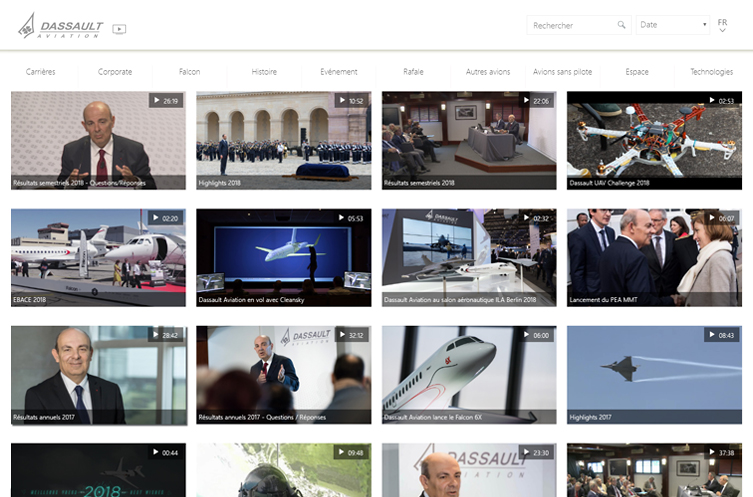Open the Highlights 2017 title link

(x=590, y=417)
